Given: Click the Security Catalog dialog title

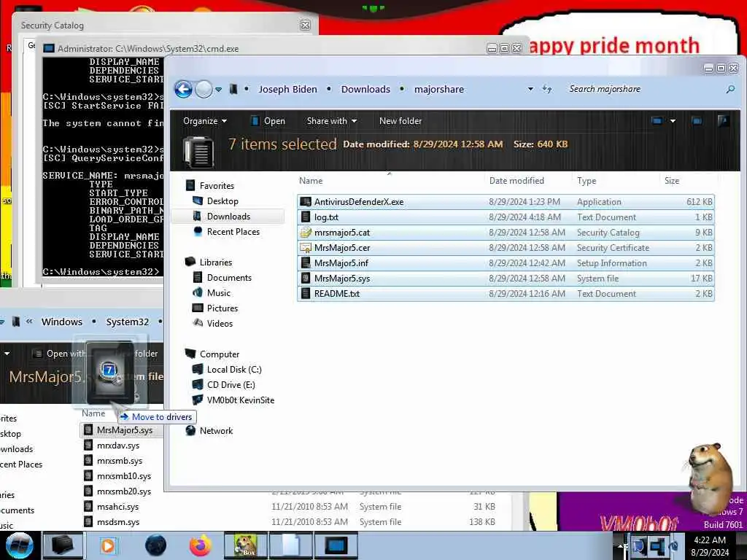Looking at the screenshot, I should coord(52,26).
